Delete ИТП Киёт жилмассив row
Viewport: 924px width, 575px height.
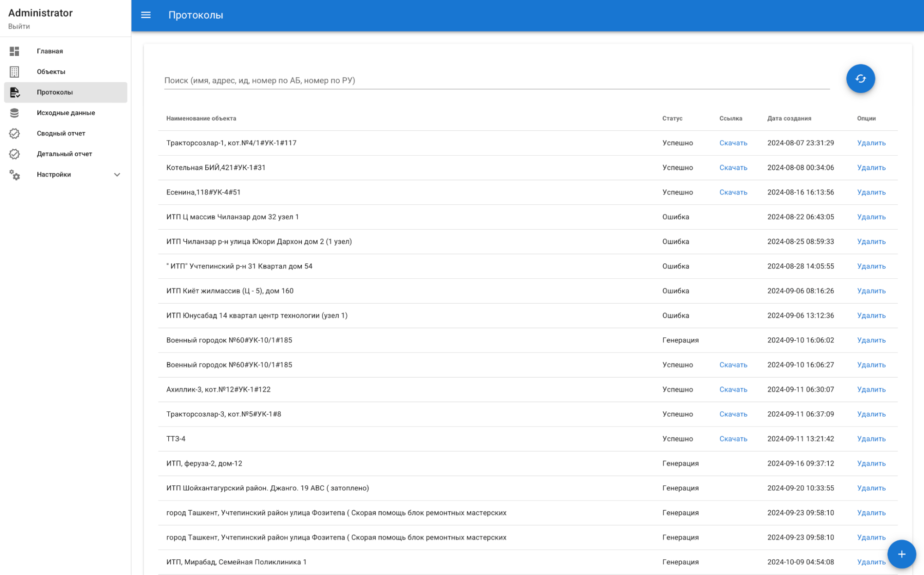871,291
